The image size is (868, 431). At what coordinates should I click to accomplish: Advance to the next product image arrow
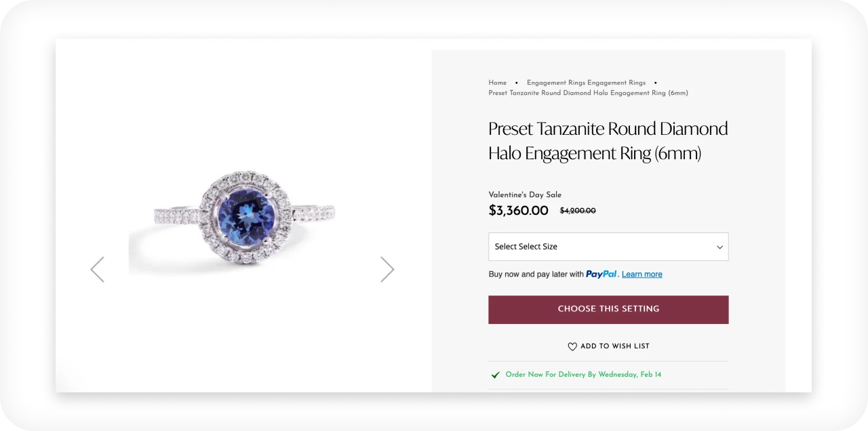point(387,269)
